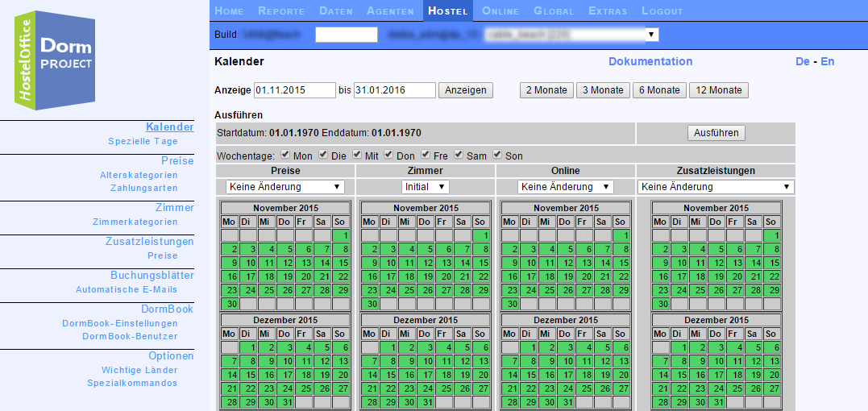Image resolution: width=868 pixels, height=411 pixels.
Task: Select December 1 in Preise calendar
Action: (x=249, y=347)
